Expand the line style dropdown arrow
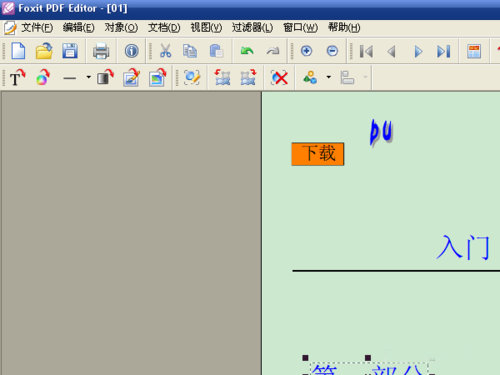Viewport: 500px width, 375px height. [88, 77]
